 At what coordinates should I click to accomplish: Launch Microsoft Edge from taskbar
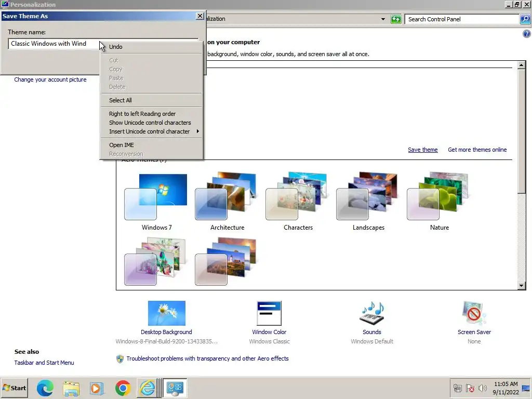pyautogui.click(x=45, y=388)
